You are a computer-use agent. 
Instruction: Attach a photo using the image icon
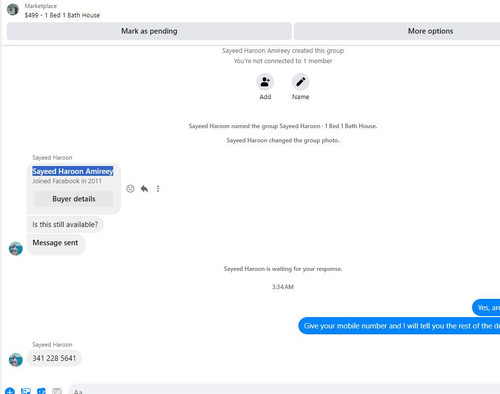[26, 391]
